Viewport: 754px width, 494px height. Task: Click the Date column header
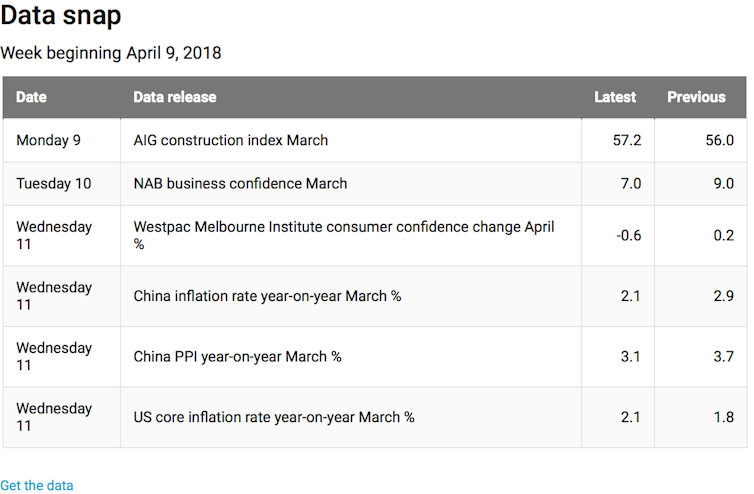coord(31,97)
